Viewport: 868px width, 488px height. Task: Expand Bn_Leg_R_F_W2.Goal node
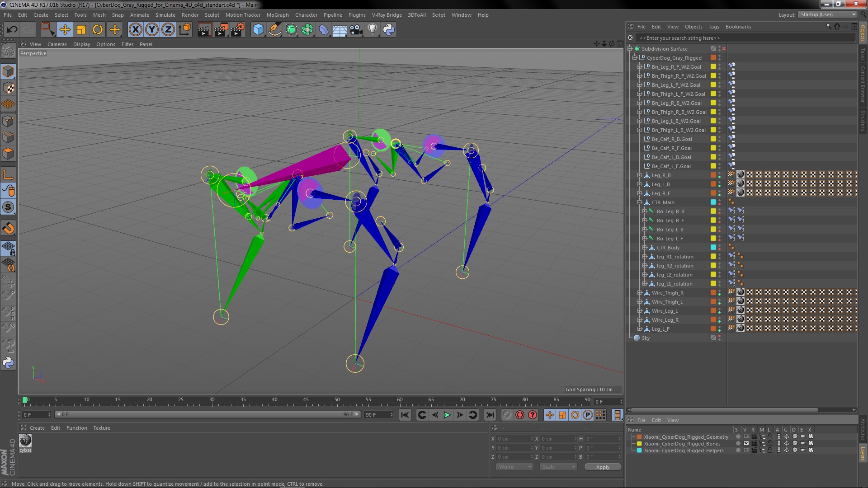[x=640, y=67]
